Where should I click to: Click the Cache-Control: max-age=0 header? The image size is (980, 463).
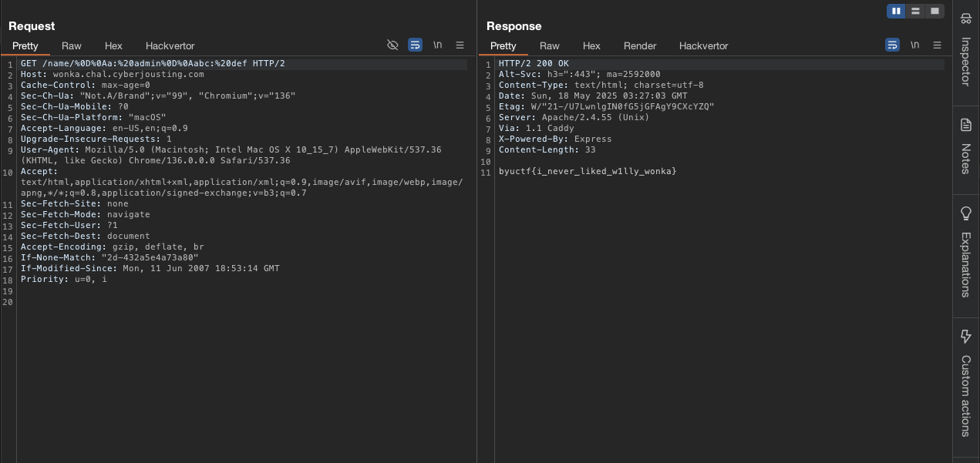point(86,86)
